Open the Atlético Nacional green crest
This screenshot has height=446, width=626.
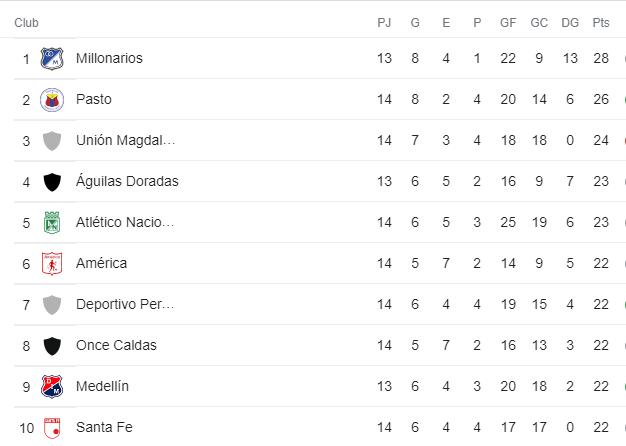52,223
